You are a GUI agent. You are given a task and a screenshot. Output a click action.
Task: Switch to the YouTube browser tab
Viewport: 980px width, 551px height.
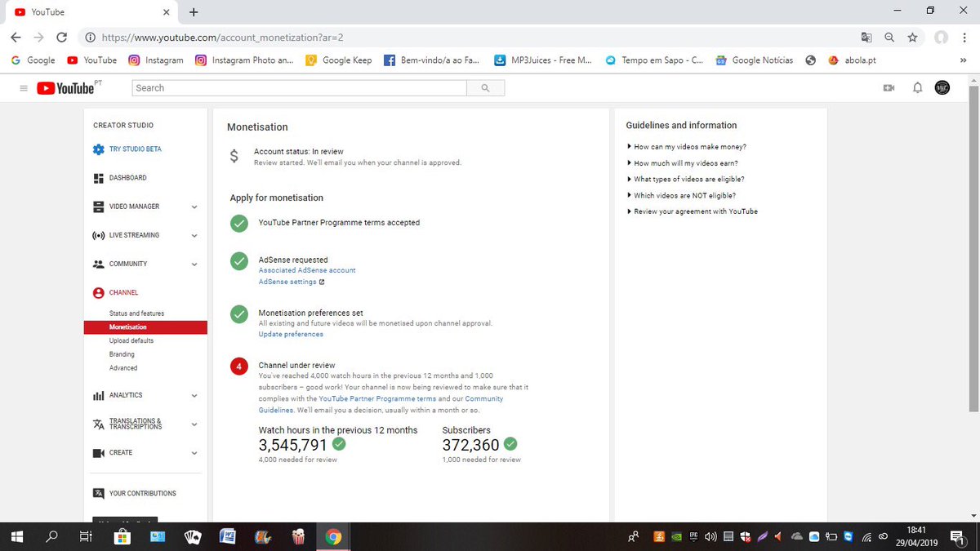[x=90, y=12]
